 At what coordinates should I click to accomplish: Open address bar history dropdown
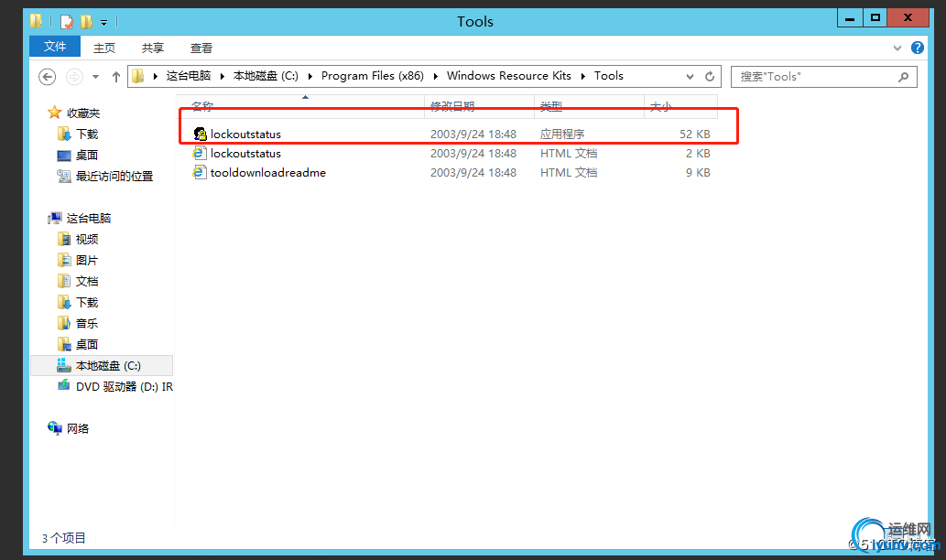click(x=690, y=77)
